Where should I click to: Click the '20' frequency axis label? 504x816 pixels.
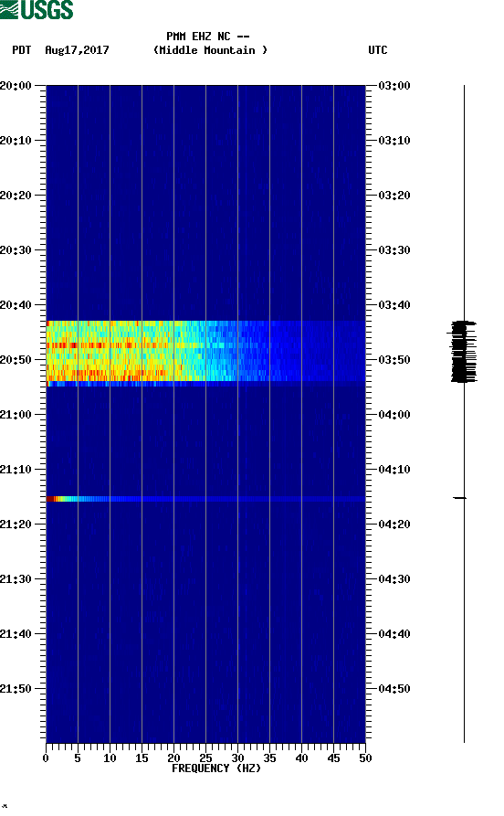point(173,758)
